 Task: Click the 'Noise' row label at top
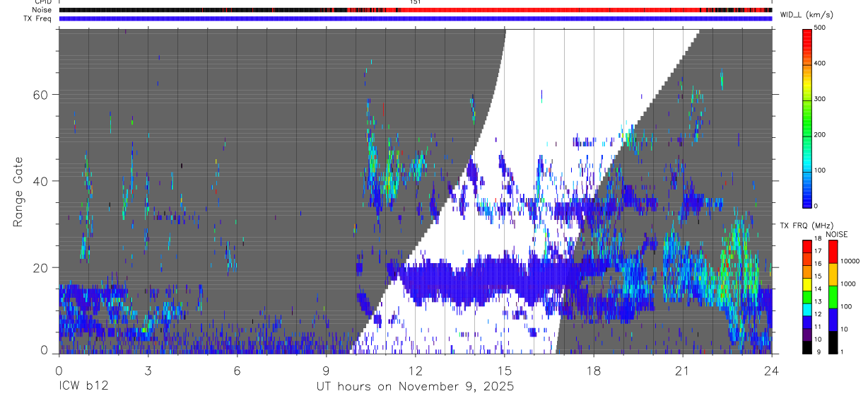[x=42, y=10]
